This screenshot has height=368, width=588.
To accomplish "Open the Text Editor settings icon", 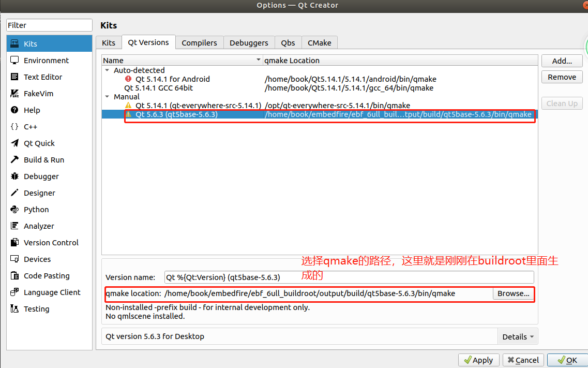I will [x=14, y=77].
